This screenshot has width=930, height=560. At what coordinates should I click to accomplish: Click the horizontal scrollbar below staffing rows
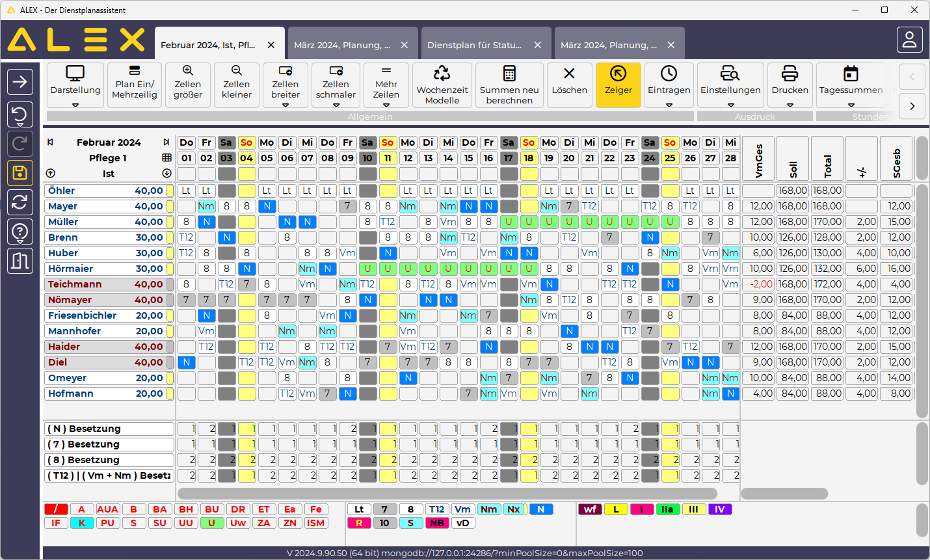coord(447,494)
